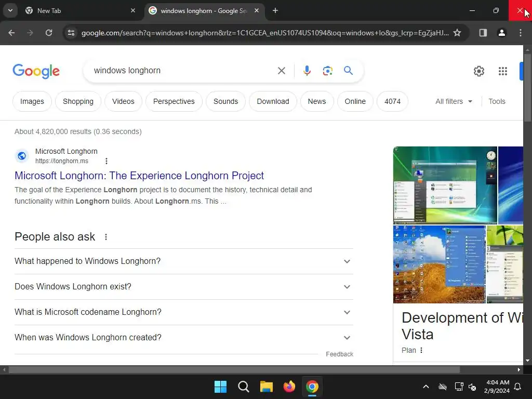
Task: Expand What is Microsoft codename Longhorn?
Action: click(x=184, y=312)
